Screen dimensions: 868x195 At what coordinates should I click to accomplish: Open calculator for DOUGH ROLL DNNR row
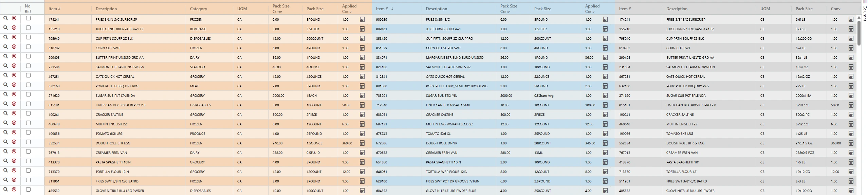[605, 143]
